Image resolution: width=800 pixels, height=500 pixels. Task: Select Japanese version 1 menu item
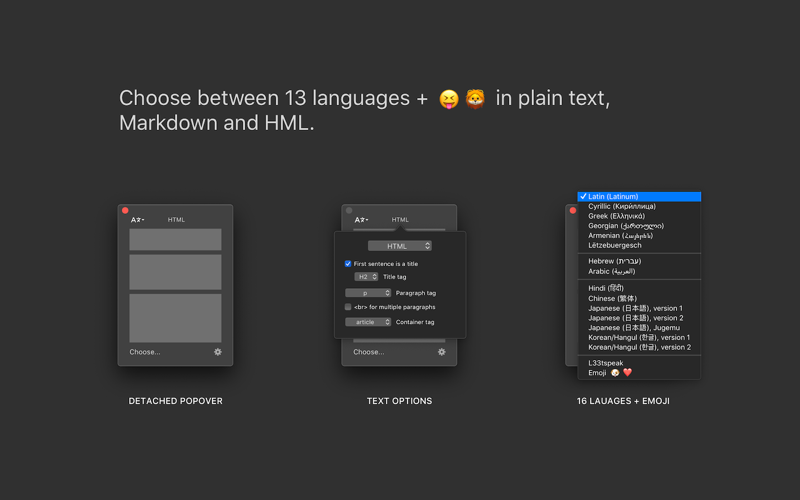pos(639,308)
